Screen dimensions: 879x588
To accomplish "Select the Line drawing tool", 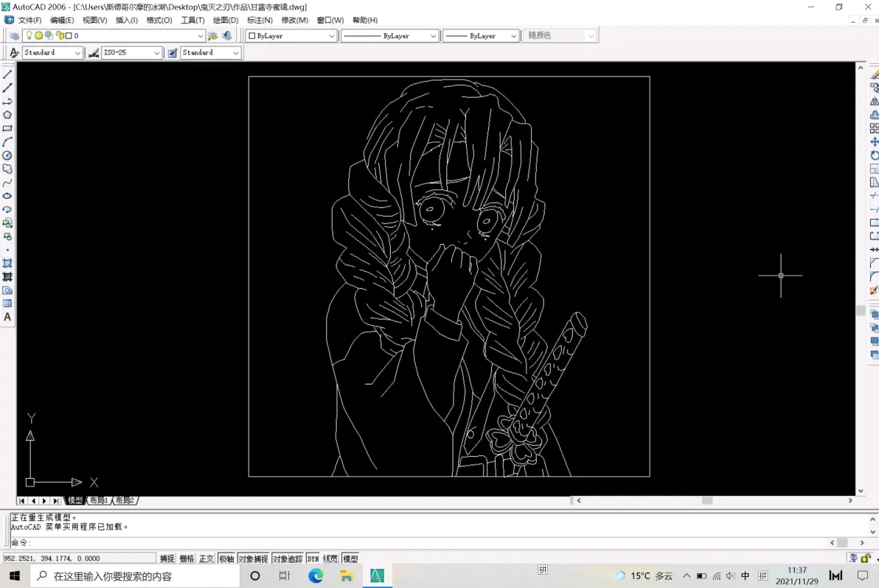I will click(7, 74).
